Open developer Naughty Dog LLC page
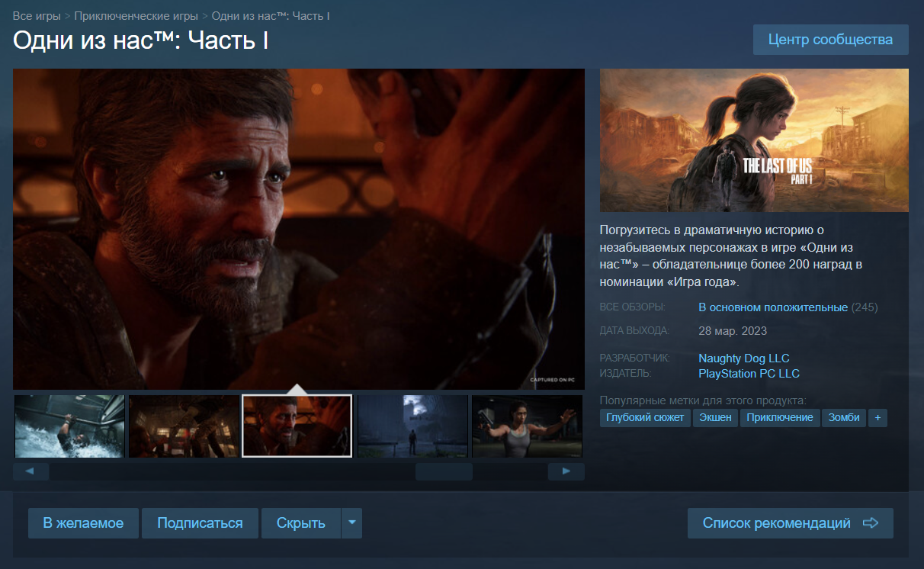 coord(744,358)
